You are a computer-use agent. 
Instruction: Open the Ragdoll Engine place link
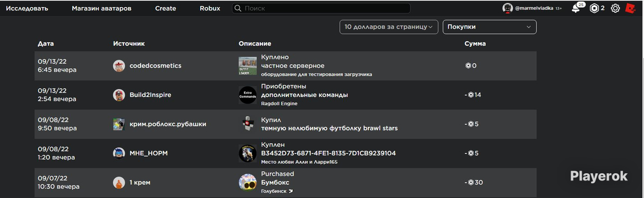click(280, 104)
